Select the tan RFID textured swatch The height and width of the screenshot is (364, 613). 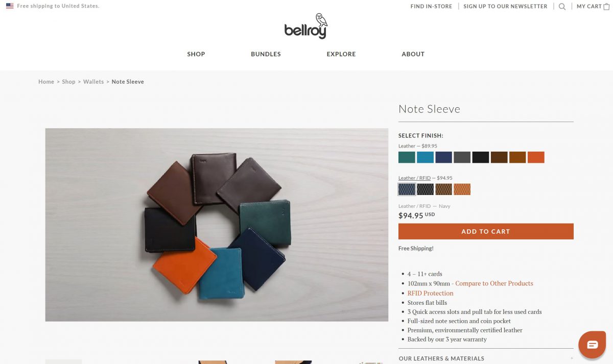click(462, 189)
